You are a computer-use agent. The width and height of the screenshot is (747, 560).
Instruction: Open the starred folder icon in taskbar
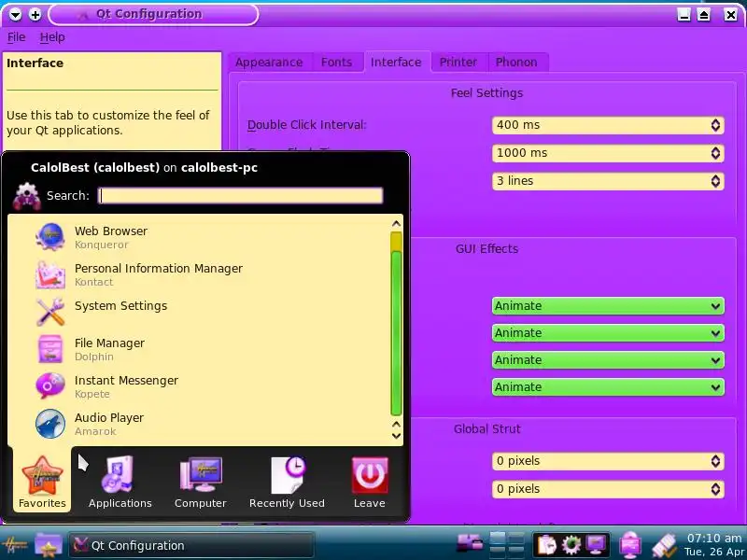(x=49, y=545)
